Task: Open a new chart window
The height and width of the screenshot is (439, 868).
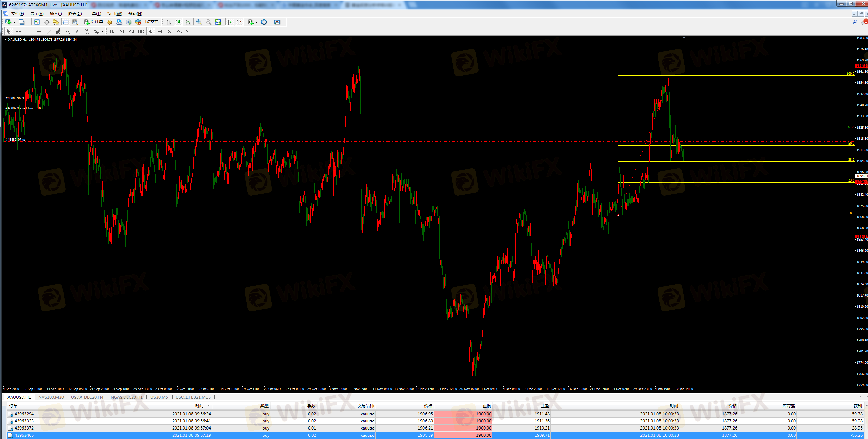Action: tap(8, 22)
